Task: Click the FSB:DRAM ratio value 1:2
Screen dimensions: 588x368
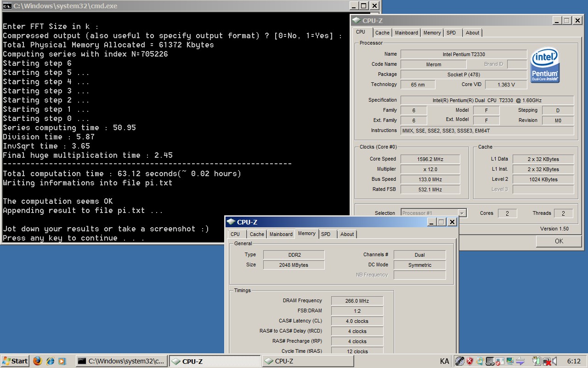Action: [357, 311]
